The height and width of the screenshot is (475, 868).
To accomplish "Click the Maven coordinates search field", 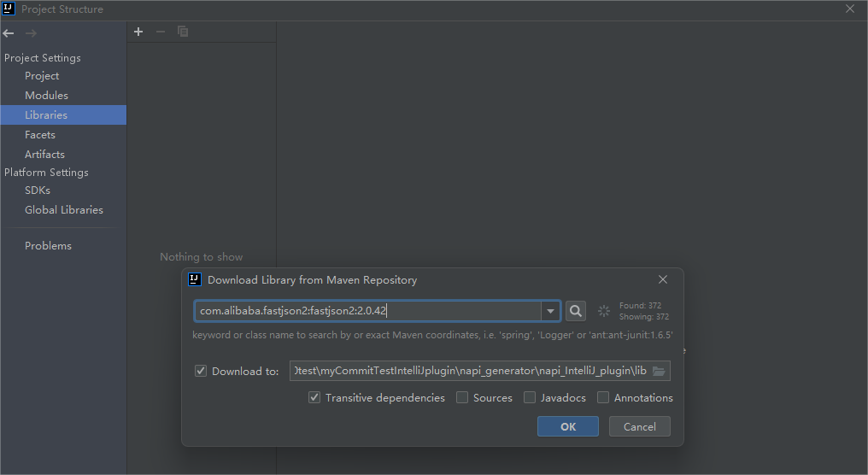I will tap(367, 311).
